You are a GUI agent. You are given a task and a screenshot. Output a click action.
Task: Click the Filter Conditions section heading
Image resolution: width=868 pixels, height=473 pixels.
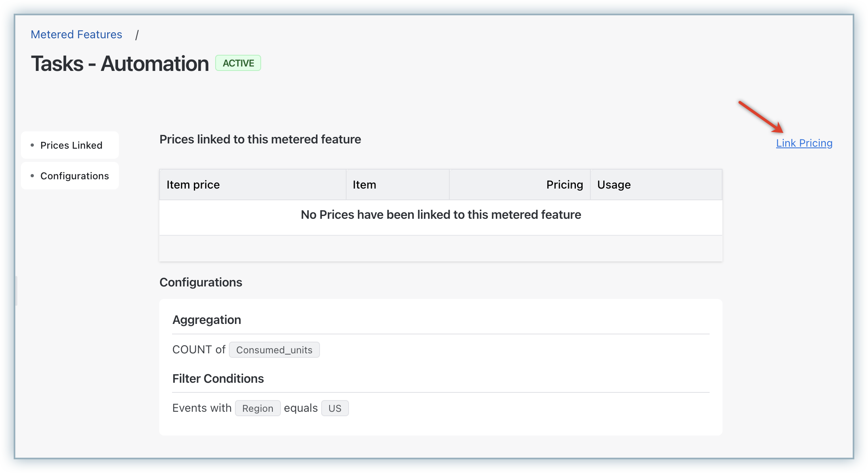(218, 379)
